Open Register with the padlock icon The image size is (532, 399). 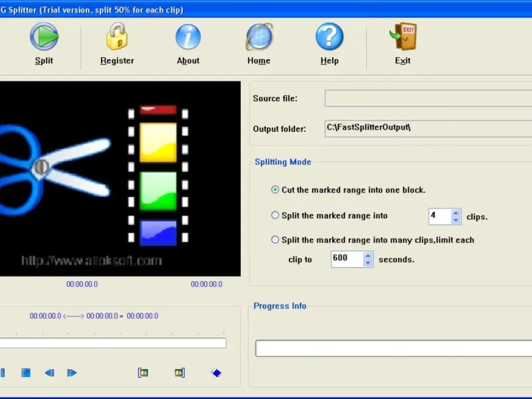pos(117,37)
